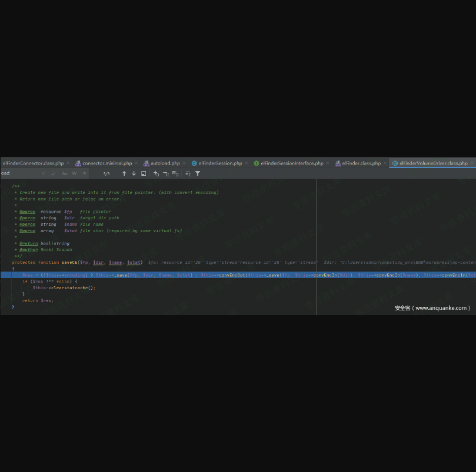Unselect occurrence icon in find bar
The height and width of the screenshot is (472, 476).
point(166,173)
